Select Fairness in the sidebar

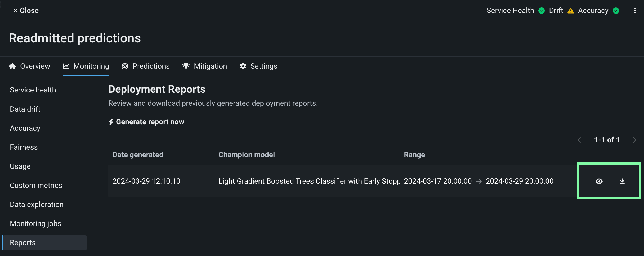point(24,147)
